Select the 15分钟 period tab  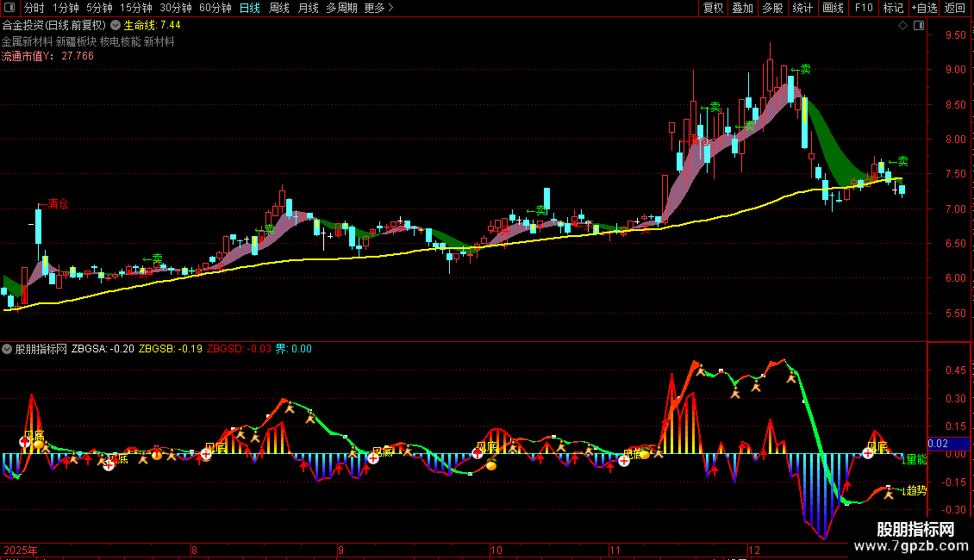point(136,8)
